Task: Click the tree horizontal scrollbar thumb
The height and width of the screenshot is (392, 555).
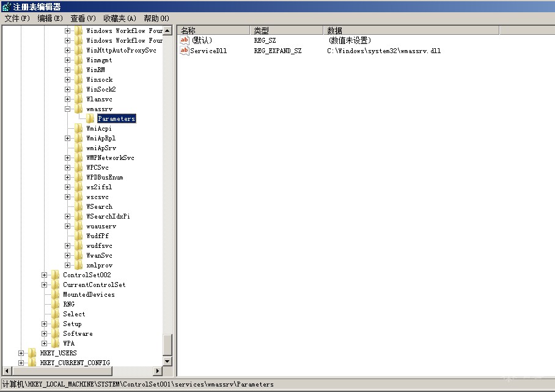Action: (x=62, y=371)
